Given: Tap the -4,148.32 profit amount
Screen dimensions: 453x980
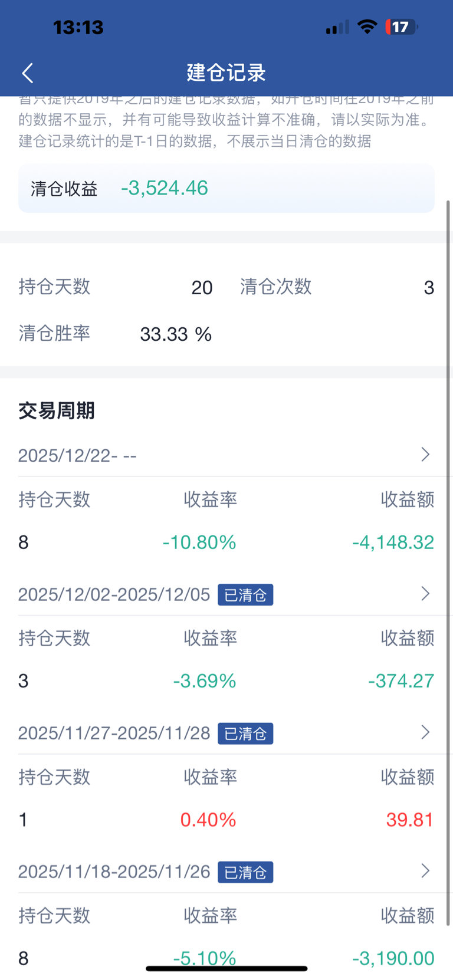Looking at the screenshot, I should (x=393, y=542).
